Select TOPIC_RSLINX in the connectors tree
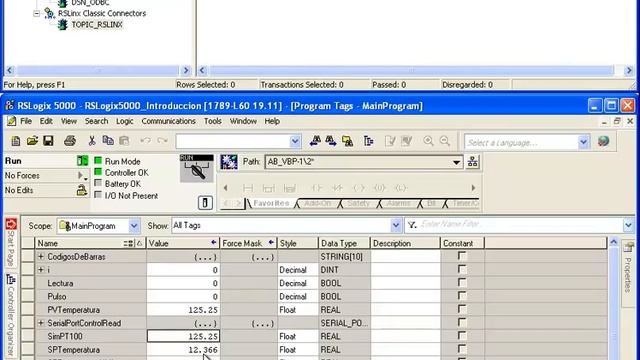 click(97, 24)
